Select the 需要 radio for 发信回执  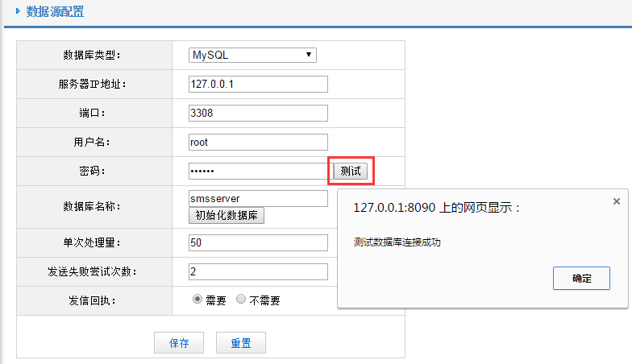197,300
